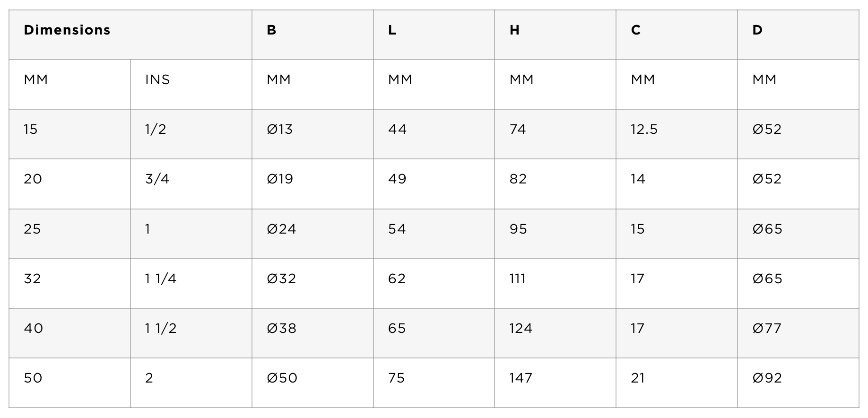Select the 1/2 inch size cell

[x=191, y=134]
